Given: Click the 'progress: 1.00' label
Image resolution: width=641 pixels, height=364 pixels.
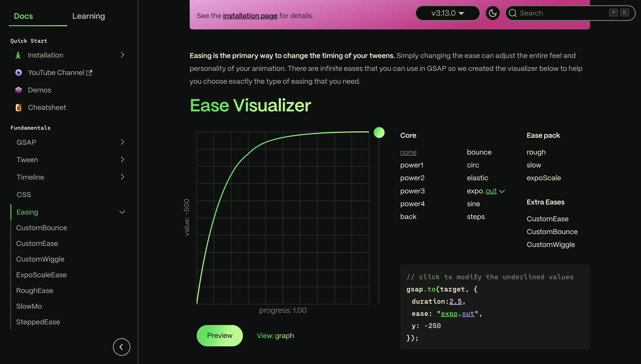Looking at the screenshot, I should click(283, 310).
